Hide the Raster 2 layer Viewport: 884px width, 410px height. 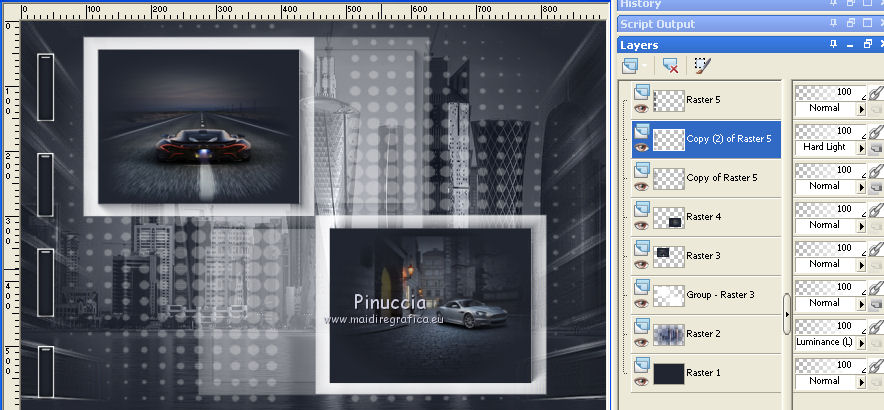pyautogui.click(x=641, y=342)
